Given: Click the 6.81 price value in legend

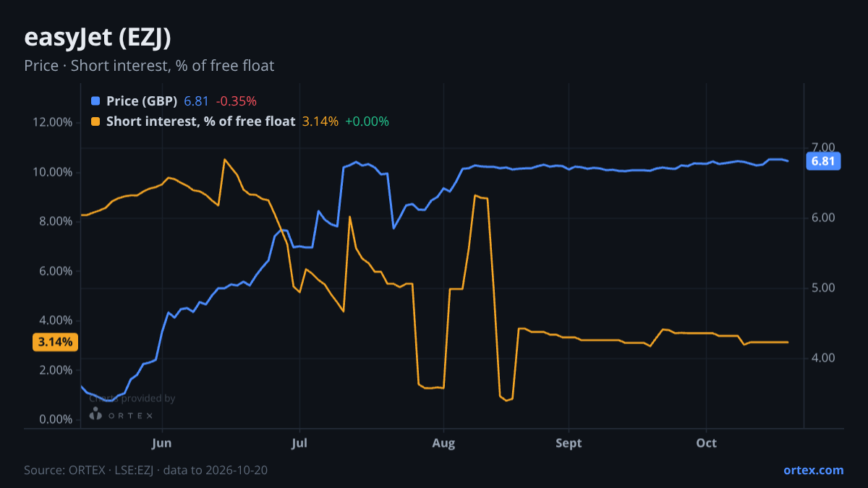Looking at the screenshot, I should point(196,101).
